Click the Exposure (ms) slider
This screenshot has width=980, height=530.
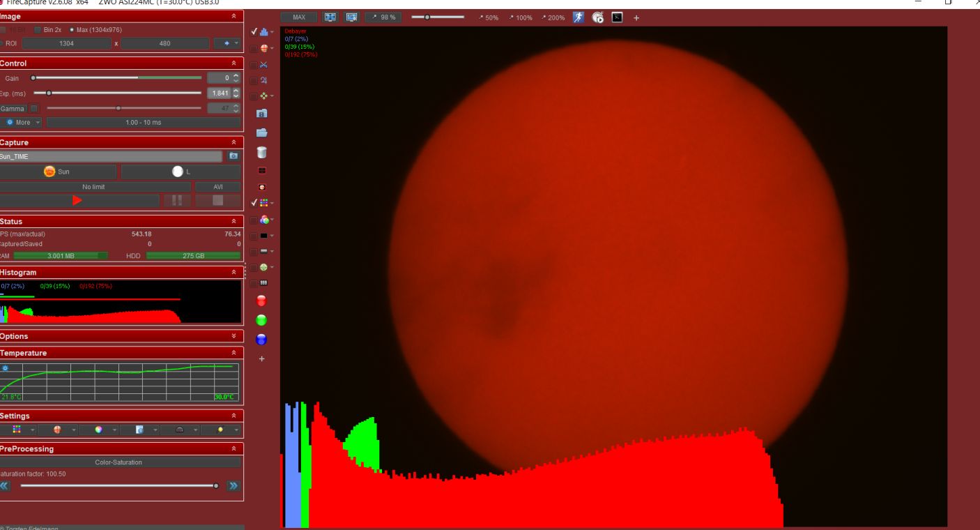coord(118,93)
